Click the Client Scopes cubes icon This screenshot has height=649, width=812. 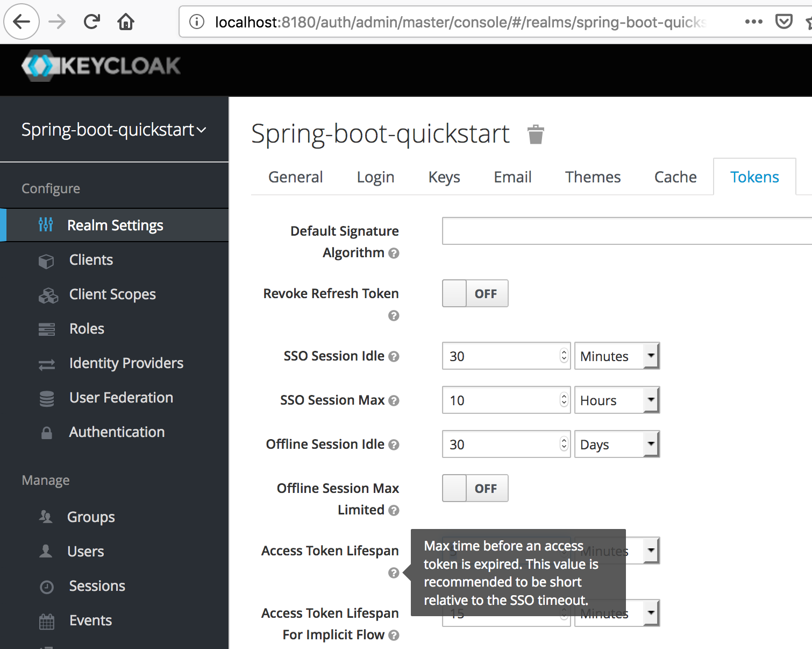pyautogui.click(x=48, y=295)
